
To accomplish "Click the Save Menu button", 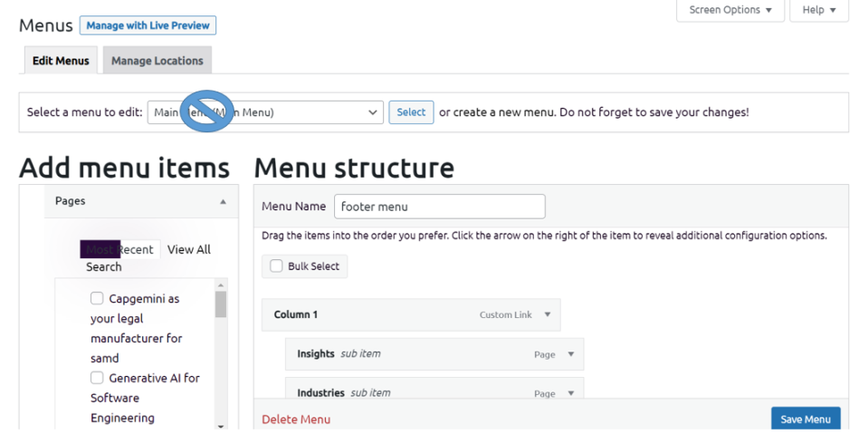I will click(805, 419).
